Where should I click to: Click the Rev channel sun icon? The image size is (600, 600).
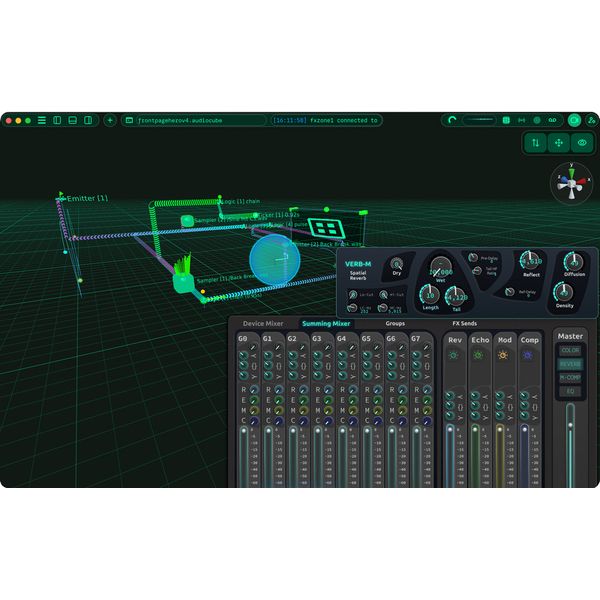click(455, 355)
